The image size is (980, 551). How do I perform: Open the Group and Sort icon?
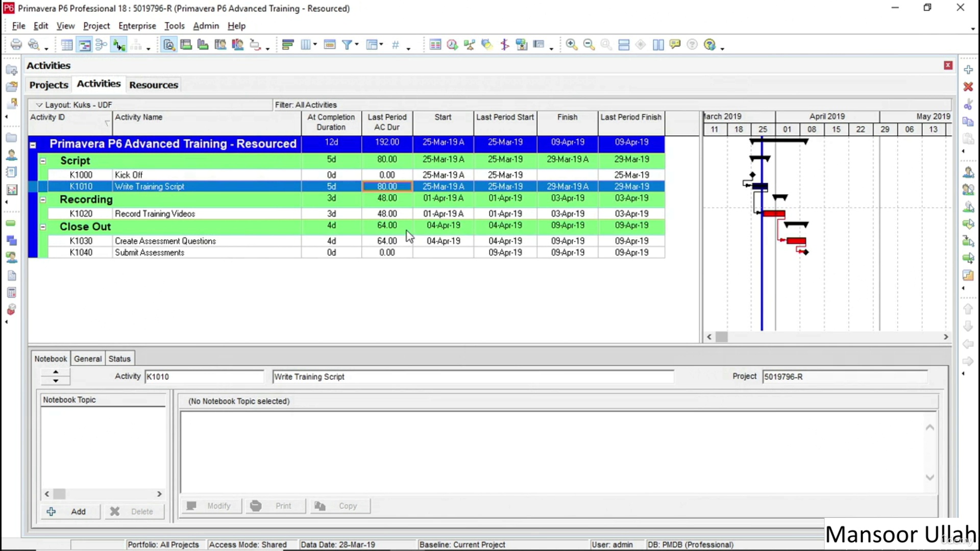point(372,45)
